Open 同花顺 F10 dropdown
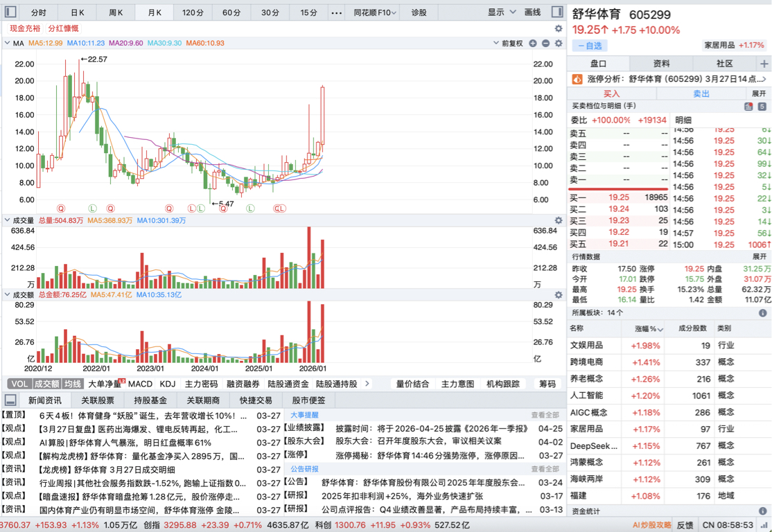The height and width of the screenshot is (532, 772). pyautogui.click(x=375, y=12)
